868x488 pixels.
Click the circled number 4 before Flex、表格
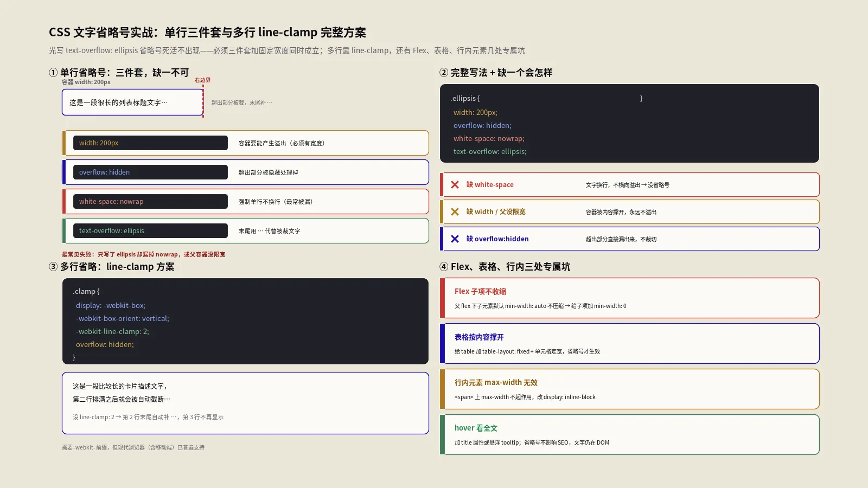pyautogui.click(x=444, y=267)
